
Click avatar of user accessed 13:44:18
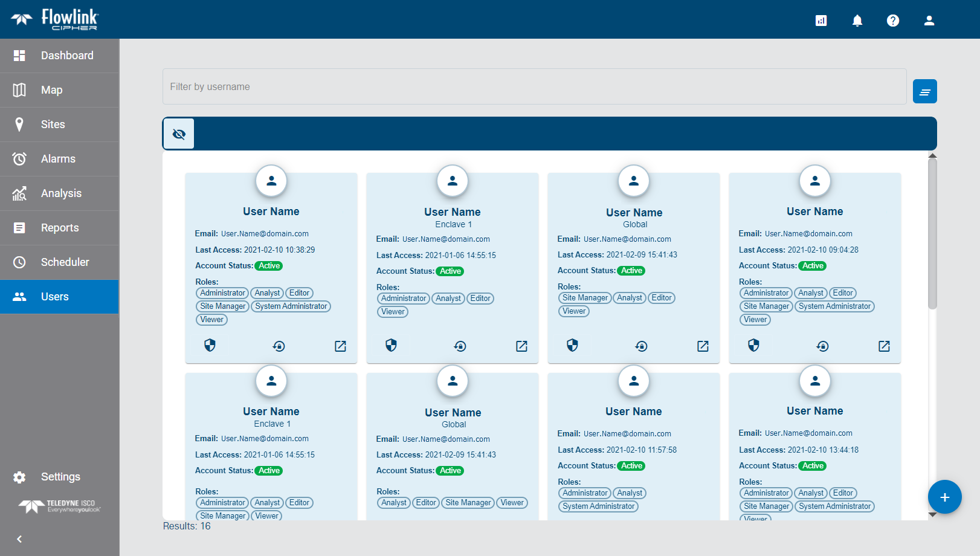[815, 381]
